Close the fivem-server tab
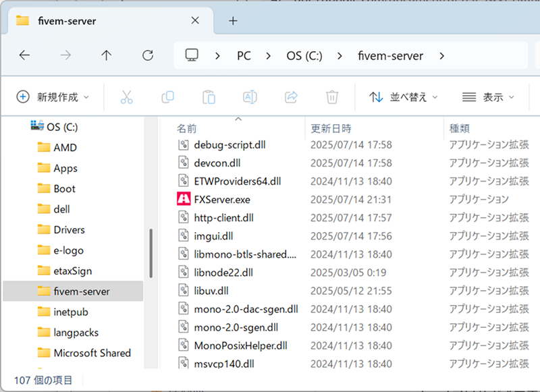The image size is (540, 392). coord(195,21)
